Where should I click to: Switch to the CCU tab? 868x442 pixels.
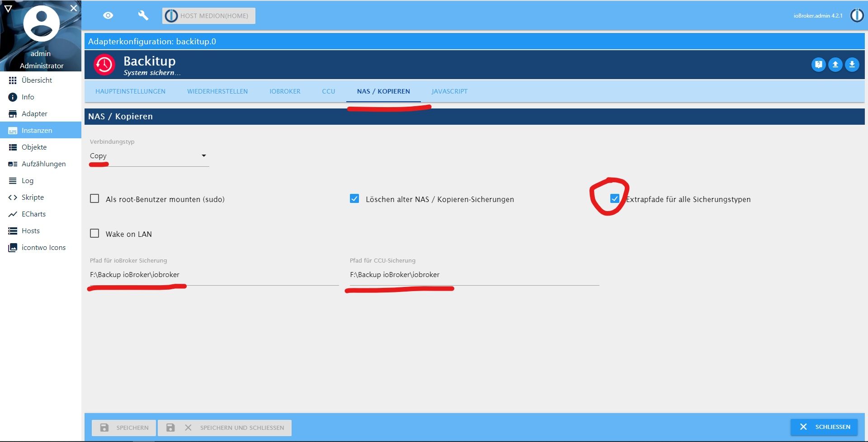pyautogui.click(x=329, y=91)
